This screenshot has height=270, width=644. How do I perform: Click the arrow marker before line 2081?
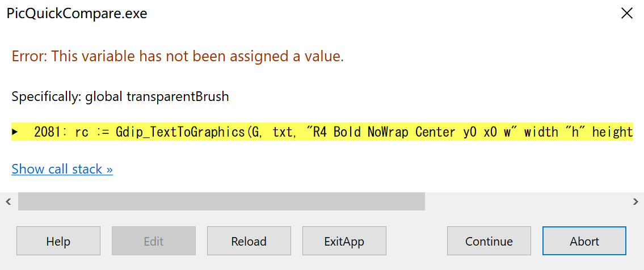point(15,132)
